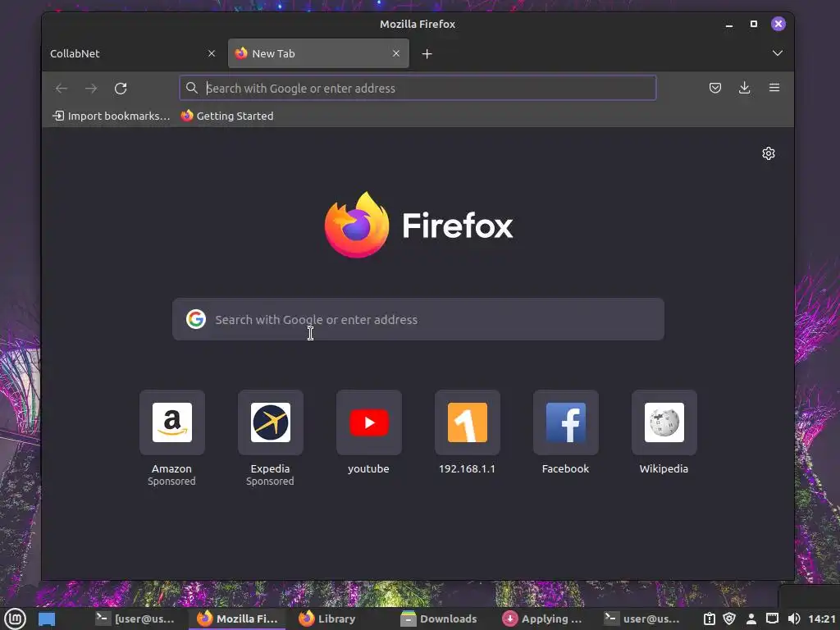
Task: Open the shield update manager tray icon
Action: (729, 619)
